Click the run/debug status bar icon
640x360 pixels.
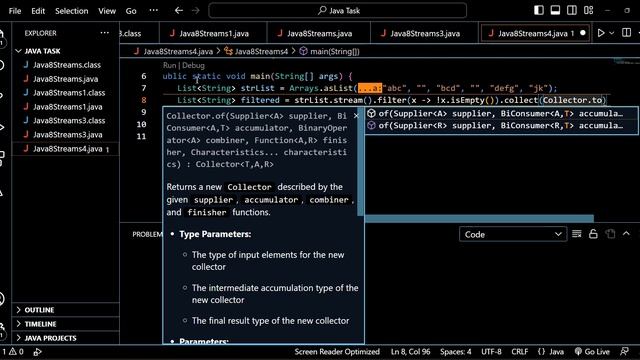coord(37,351)
